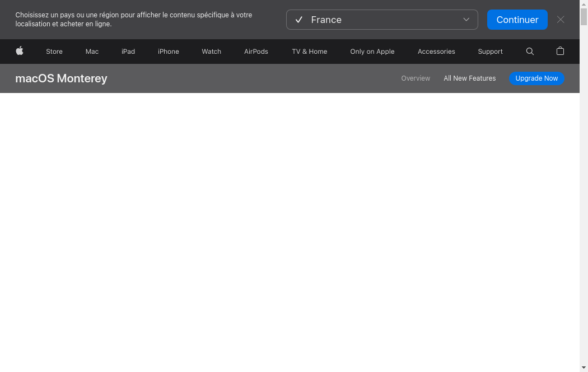This screenshot has width=588, height=372.
Task: Dismiss the region banner with X icon
Action: pos(560,20)
